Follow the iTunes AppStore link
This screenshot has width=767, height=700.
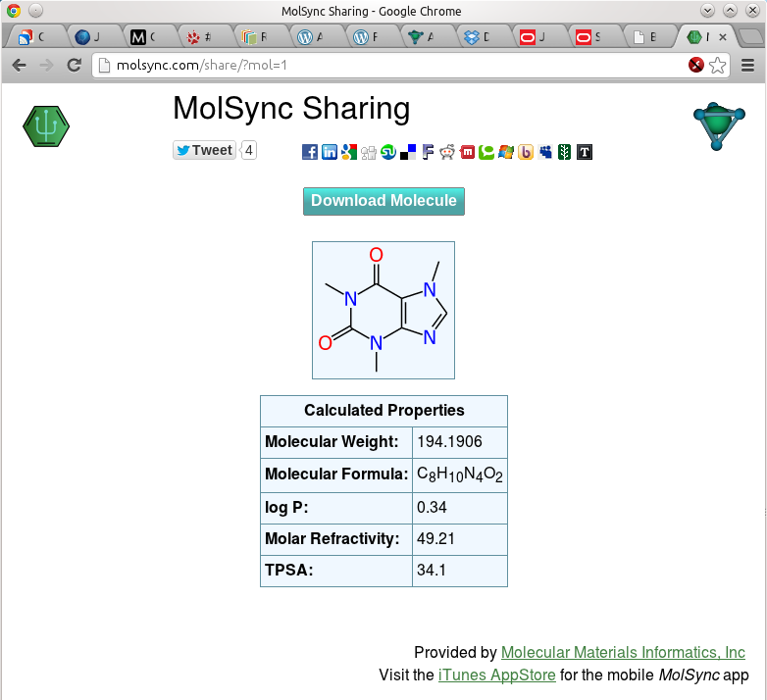point(496,675)
